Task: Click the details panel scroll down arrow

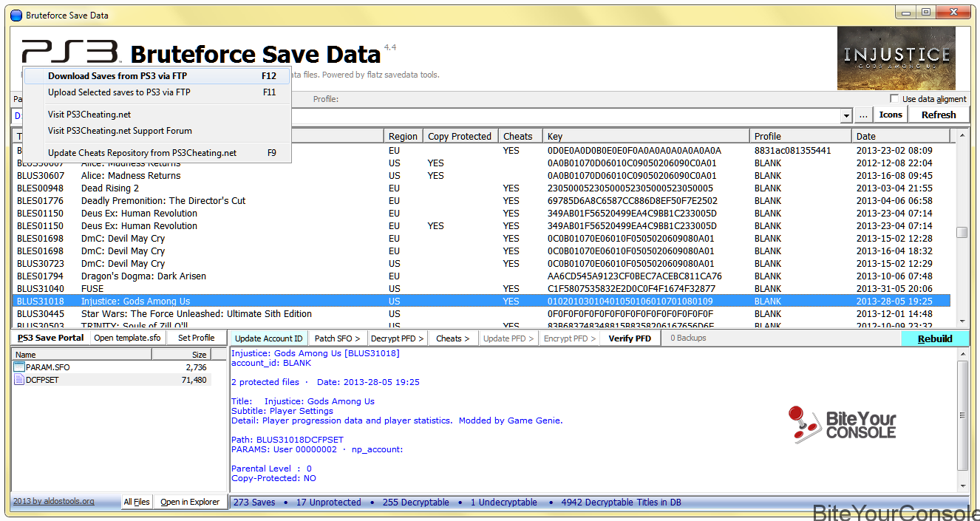Action: (962, 486)
